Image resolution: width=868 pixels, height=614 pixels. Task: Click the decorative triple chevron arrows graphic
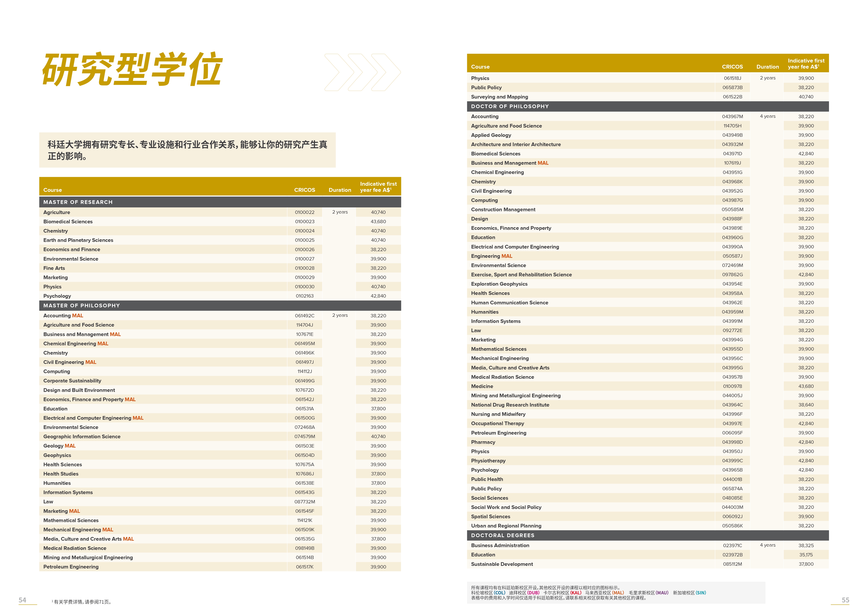[362, 72]
